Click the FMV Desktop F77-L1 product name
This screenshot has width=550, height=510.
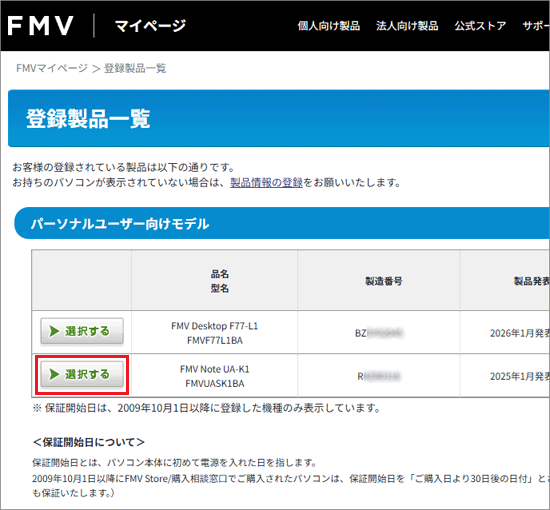(215, 326)
